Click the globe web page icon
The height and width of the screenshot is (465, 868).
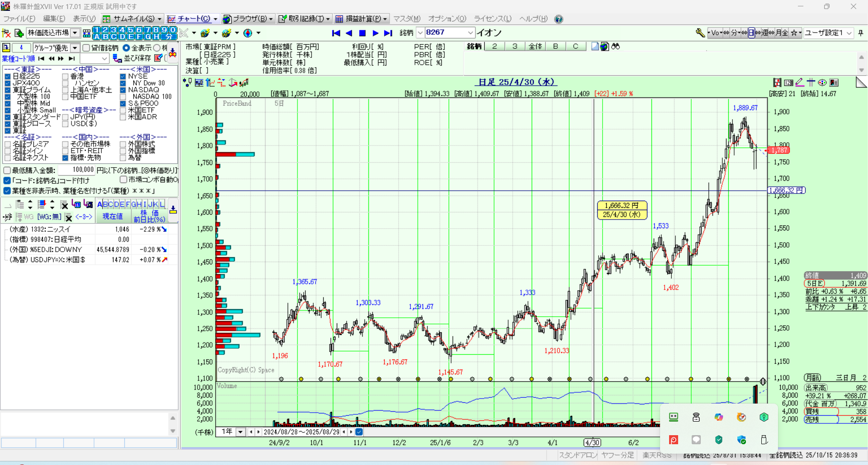click(248, 33)
